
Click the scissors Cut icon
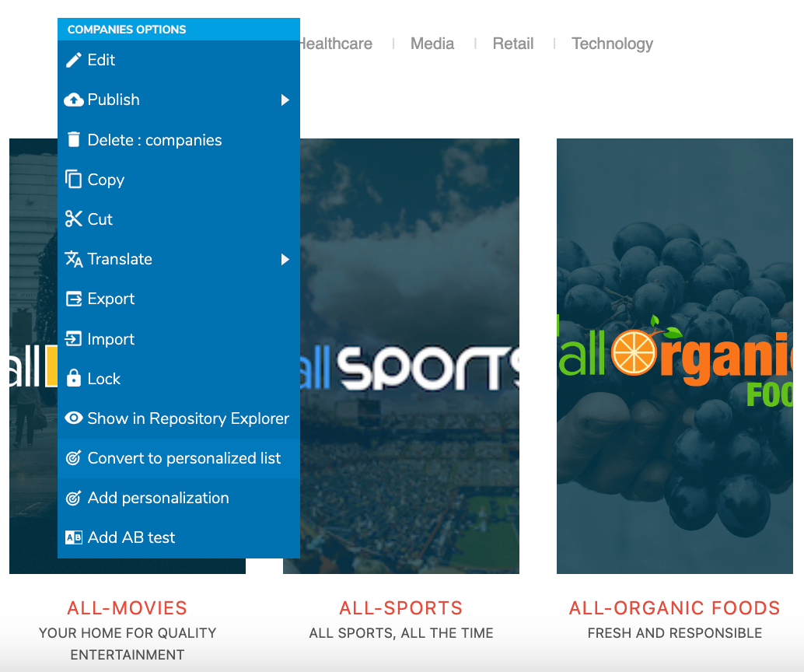tap(74, 219)
